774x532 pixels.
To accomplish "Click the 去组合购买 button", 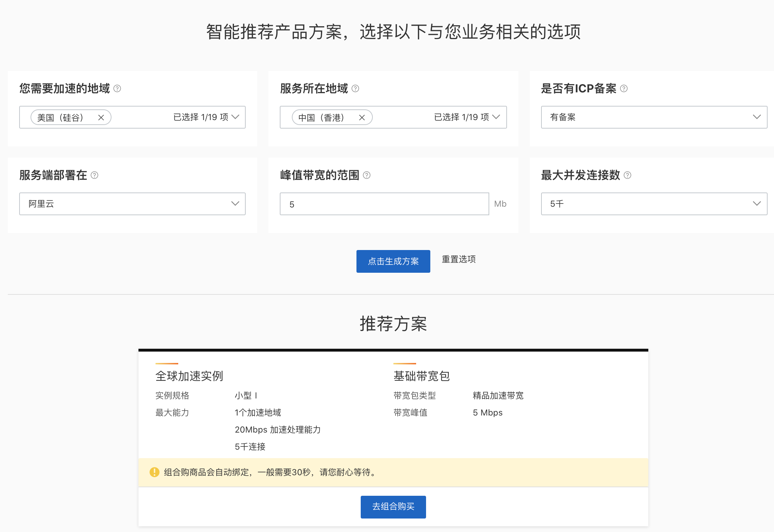I will point(393,507).
